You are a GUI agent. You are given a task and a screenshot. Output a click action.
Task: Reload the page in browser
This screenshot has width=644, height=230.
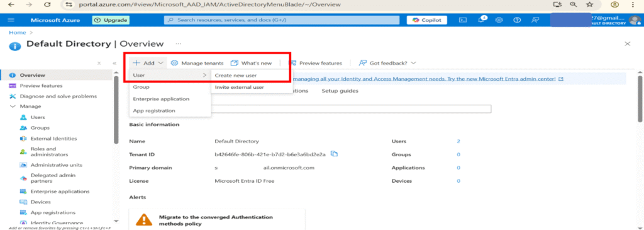pos(47,4)
